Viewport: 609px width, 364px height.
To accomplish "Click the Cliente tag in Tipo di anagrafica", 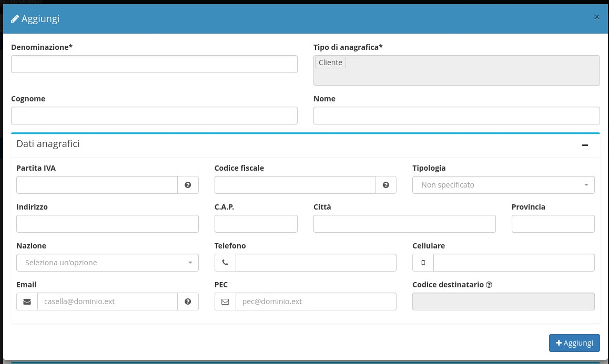I will point(330,63).
